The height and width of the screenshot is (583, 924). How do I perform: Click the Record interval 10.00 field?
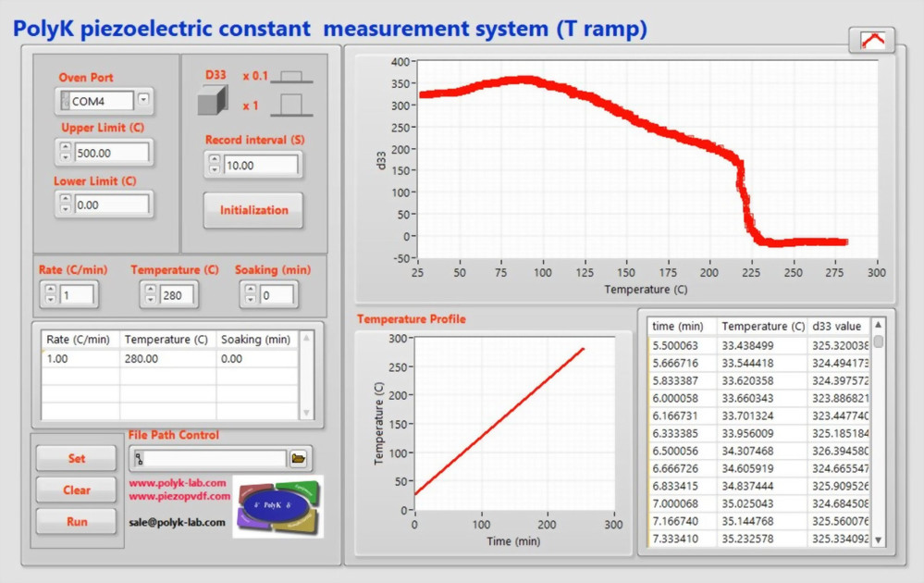coord(261,165)
